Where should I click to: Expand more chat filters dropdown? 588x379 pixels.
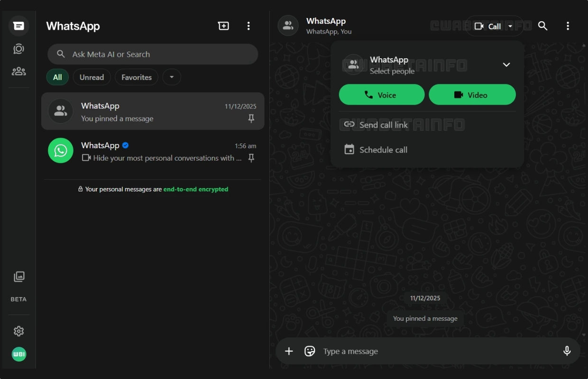[172, 77]
